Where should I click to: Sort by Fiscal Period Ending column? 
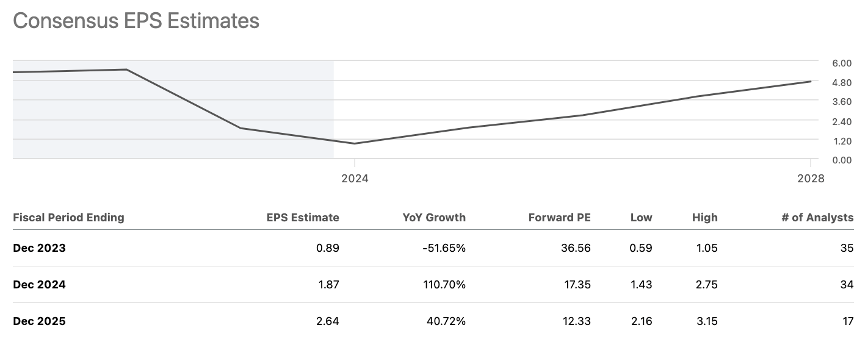click(68, 218)
